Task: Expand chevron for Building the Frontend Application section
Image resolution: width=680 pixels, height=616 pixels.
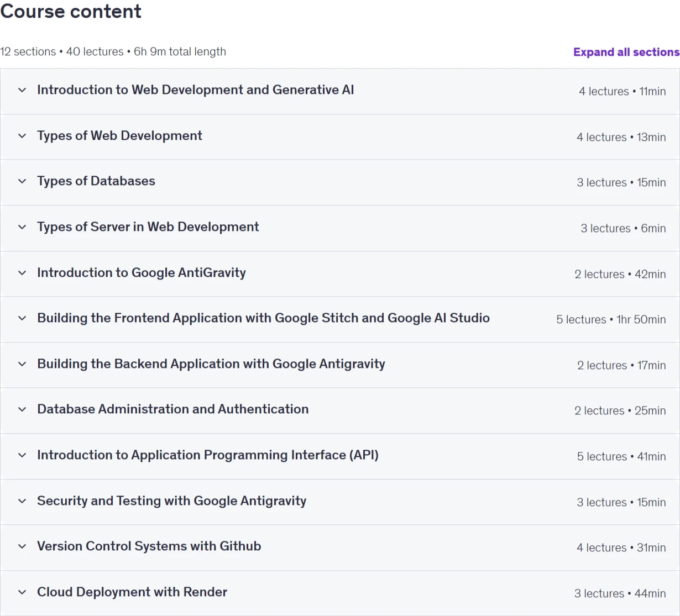Action: (x=22, y=318)
